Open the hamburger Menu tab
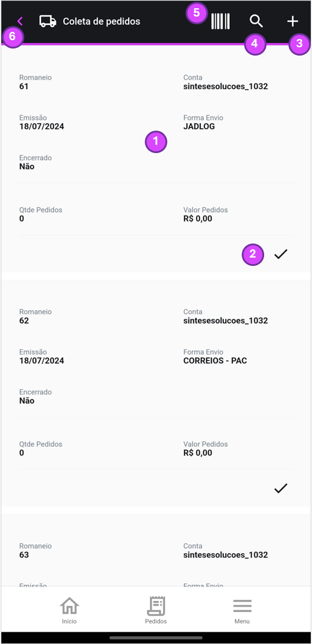 click(242, 610)
